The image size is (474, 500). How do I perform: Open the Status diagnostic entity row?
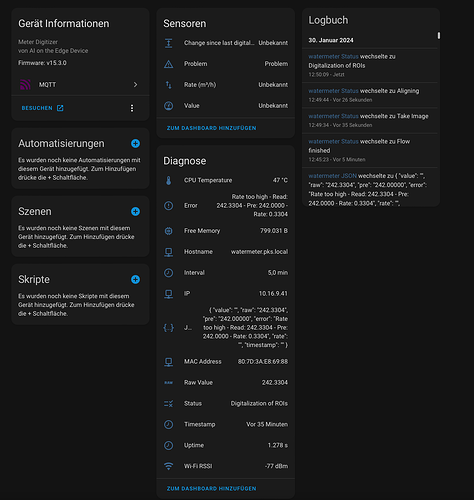pyautogui.click(x=226, y=403)
